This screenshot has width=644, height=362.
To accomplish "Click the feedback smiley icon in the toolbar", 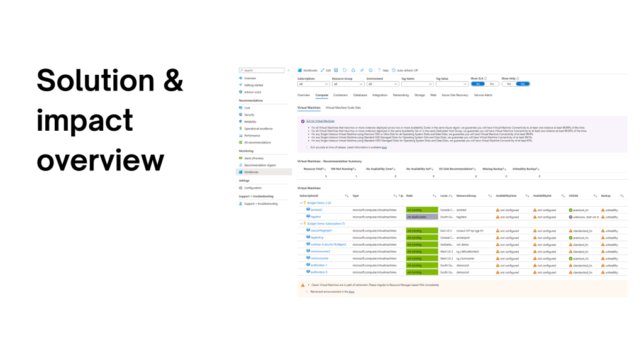I will click(370, 70).
